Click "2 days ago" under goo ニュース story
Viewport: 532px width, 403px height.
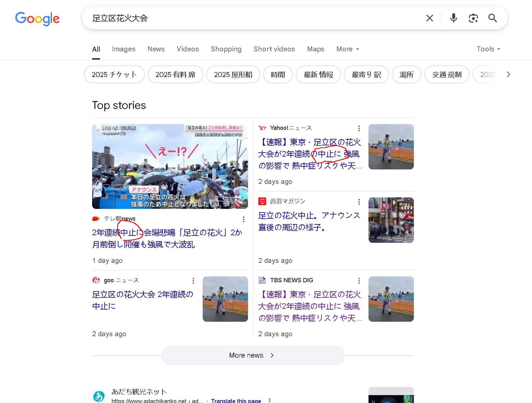[109, 334]
